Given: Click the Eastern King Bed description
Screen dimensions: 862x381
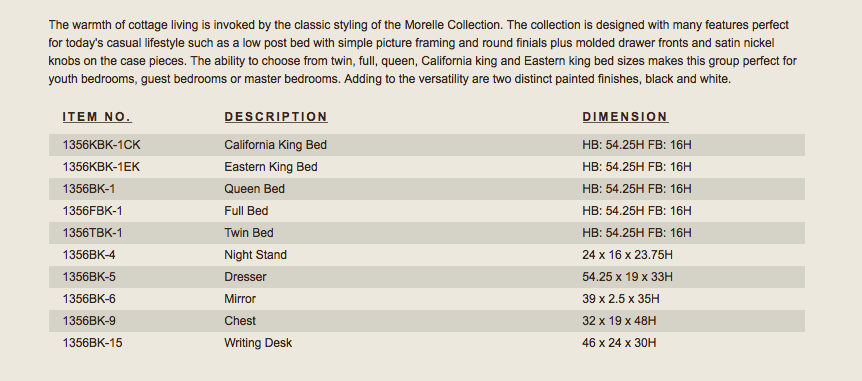Looking at the screenshot, I should click(270, 167).
